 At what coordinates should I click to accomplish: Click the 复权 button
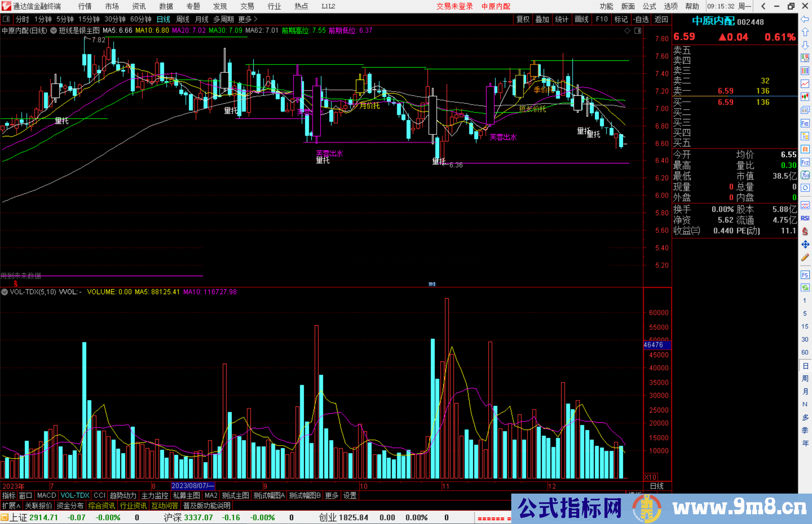[523, 19]
